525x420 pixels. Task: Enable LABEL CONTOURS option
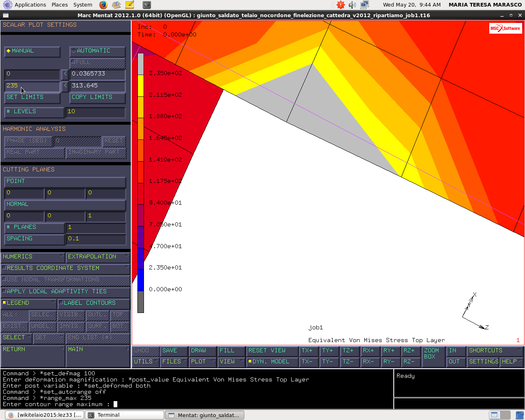point(94,303)
